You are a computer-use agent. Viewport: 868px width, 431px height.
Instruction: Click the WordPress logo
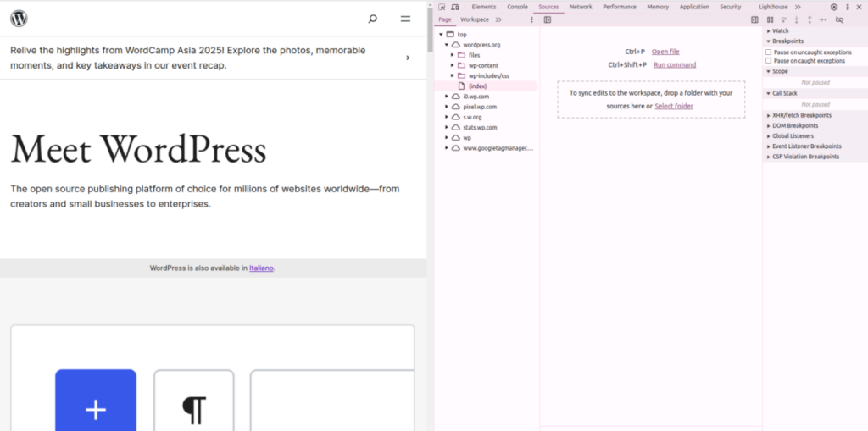tap(19, 19)
